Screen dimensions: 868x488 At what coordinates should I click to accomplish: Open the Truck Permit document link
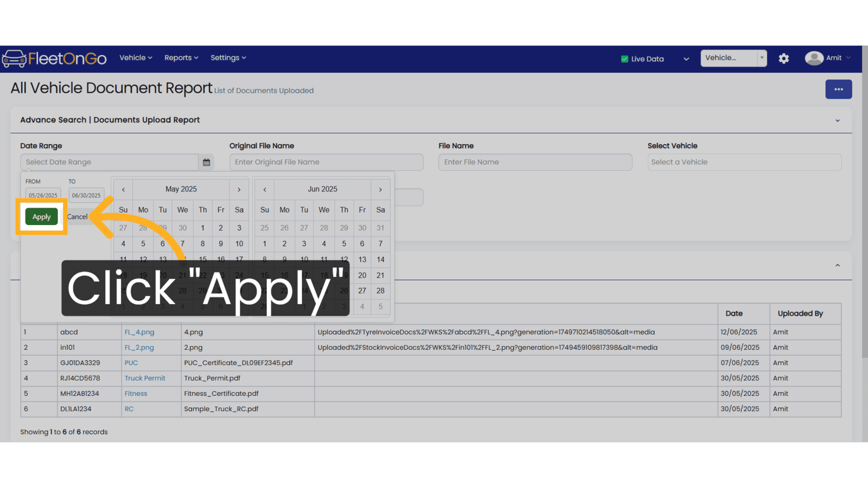145,378
